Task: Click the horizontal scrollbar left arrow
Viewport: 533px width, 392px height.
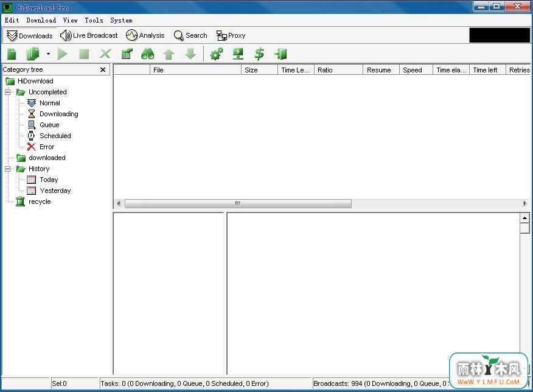Action: coord(119,203)
